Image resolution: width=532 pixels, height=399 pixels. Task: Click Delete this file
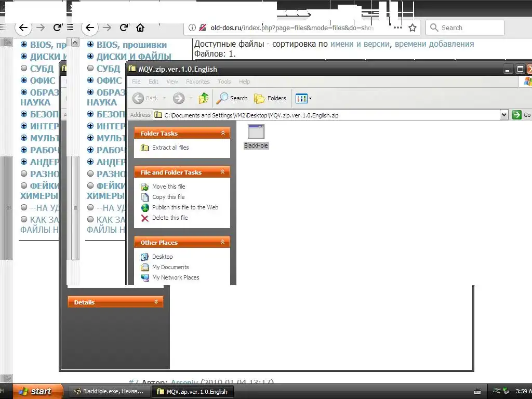pyautogui.click(x=170, y=218)
